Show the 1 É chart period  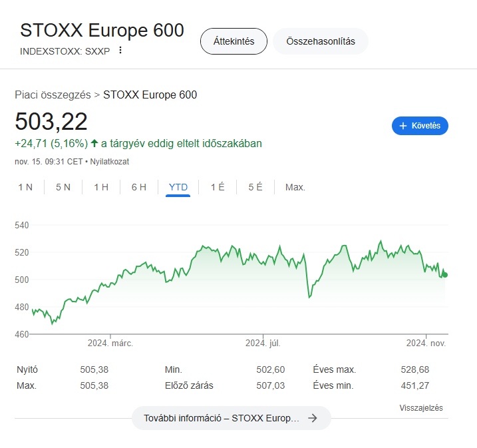click(x=218, y=187)
